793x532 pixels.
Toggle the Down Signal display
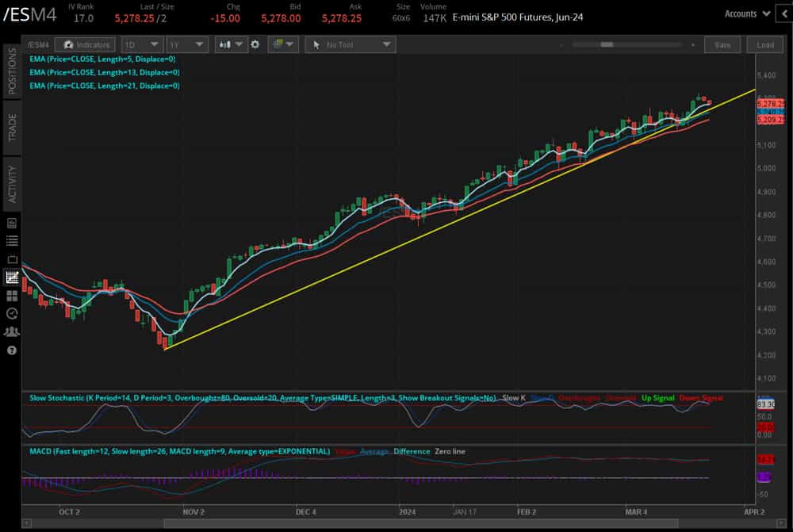(703, 398)
